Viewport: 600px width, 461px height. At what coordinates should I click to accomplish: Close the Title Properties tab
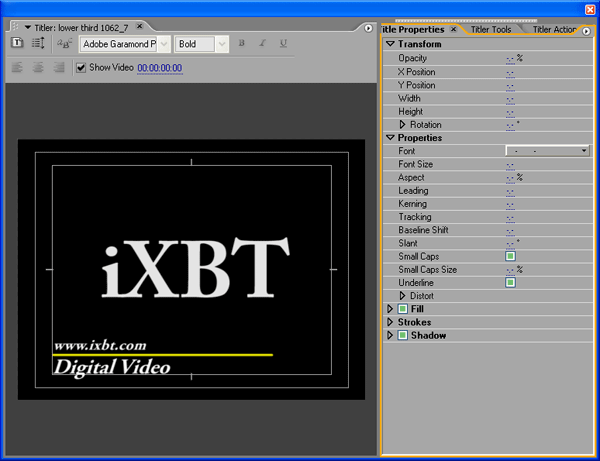(x=453, y=29)
